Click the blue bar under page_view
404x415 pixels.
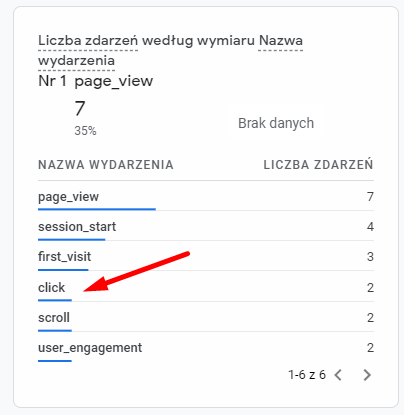tap(97, 209)
